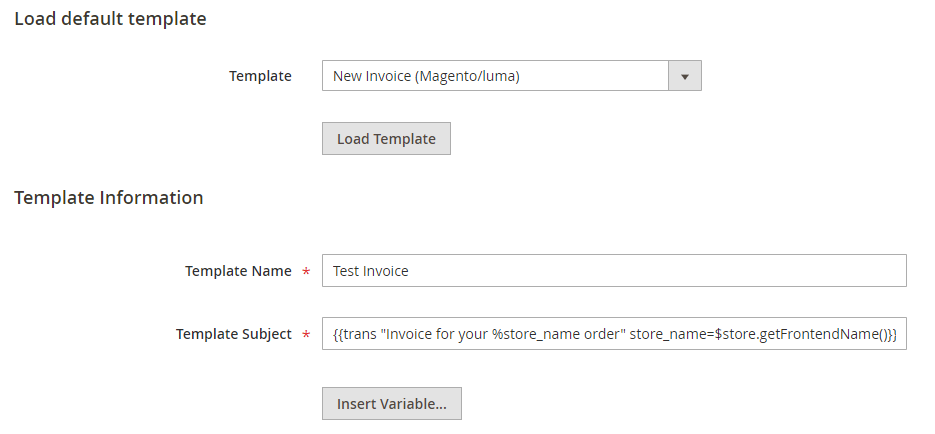
Task: Focus the Template Name input field
Action: click(614, 271)
